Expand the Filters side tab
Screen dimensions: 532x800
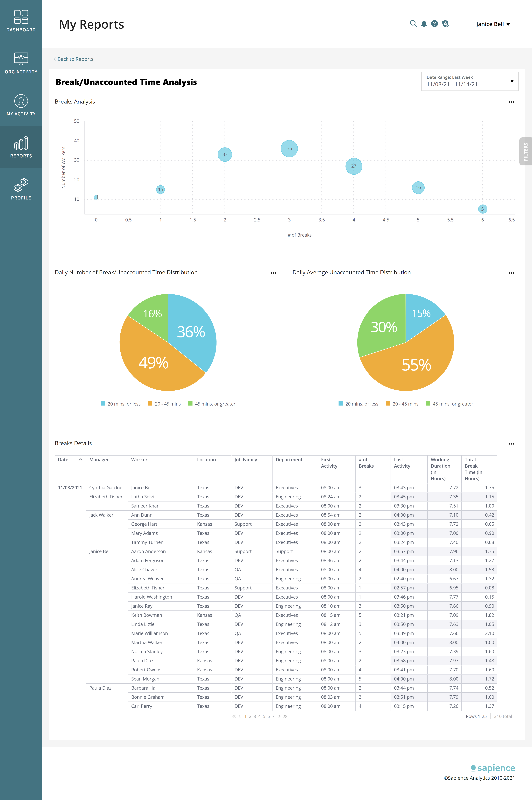pyautogui.click(x=526, y=151)
